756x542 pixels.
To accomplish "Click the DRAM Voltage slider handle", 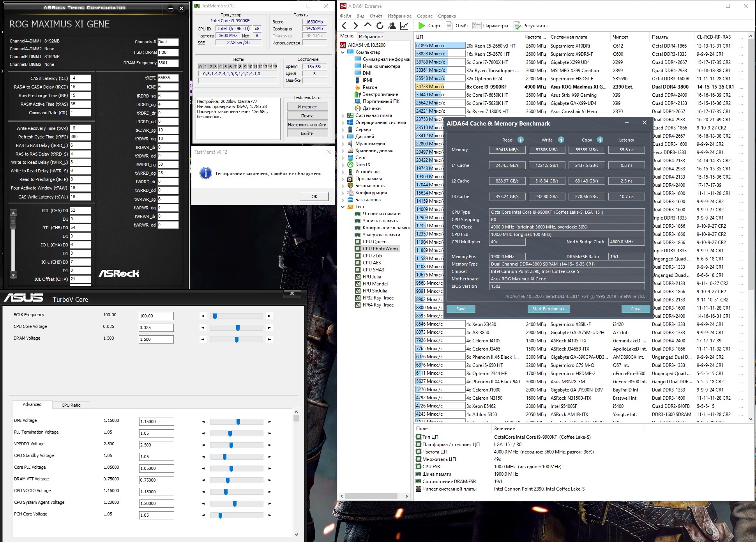I will click(237, 340).
